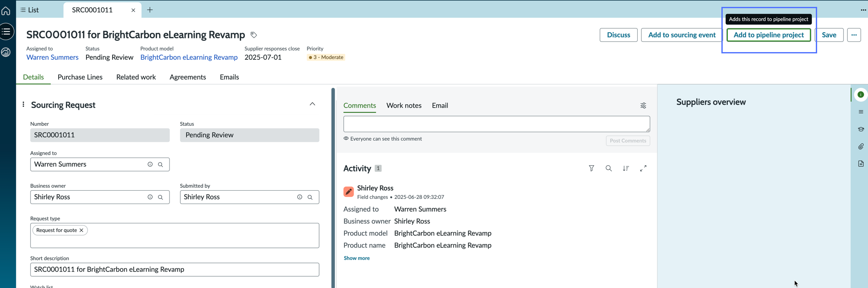The image size is (868, 288).
Task: Open BrightCarbon eLearning Revamp product model link
Action: coord(189,57)
